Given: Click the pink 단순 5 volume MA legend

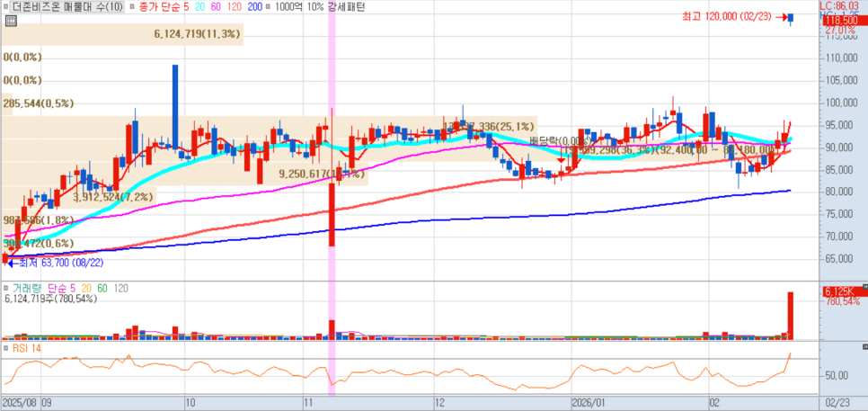Looking at the screenshot, I should pos(60,288).
